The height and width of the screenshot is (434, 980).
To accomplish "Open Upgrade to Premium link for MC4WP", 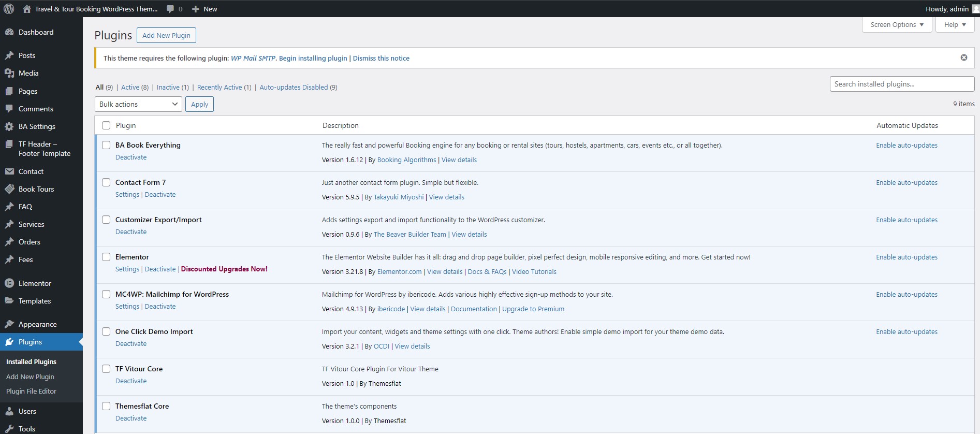I will click(x=533, y=309).
